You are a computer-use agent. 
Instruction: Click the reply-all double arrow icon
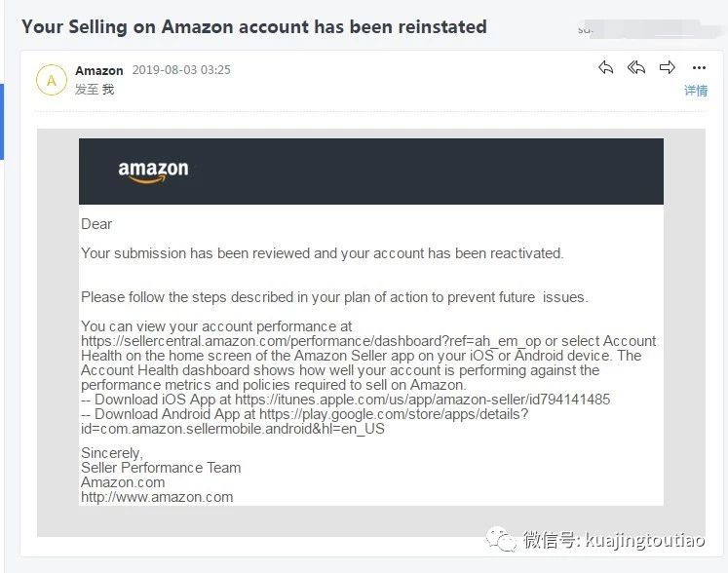[x=636, y=68]
